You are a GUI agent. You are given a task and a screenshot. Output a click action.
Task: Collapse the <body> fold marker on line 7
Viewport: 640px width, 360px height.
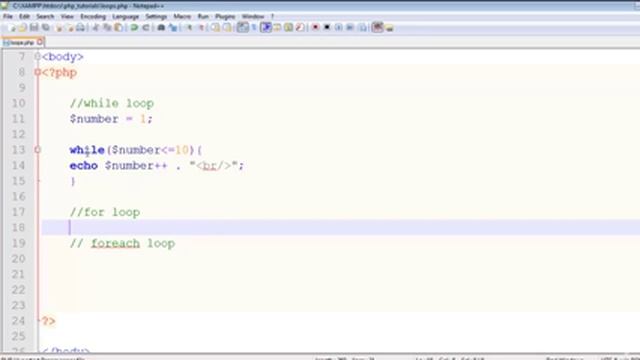38,57
